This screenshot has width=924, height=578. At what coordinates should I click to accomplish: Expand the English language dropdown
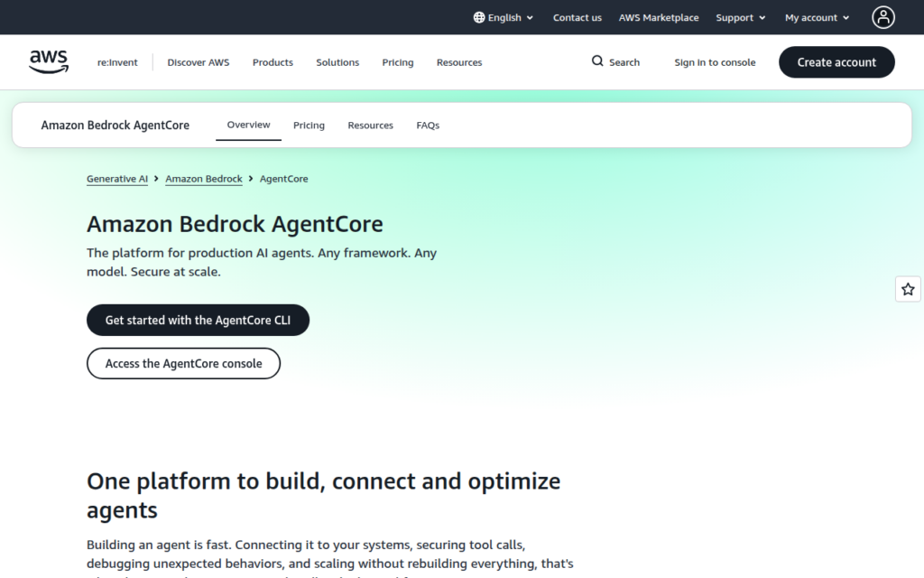click(x=504, y=18)
